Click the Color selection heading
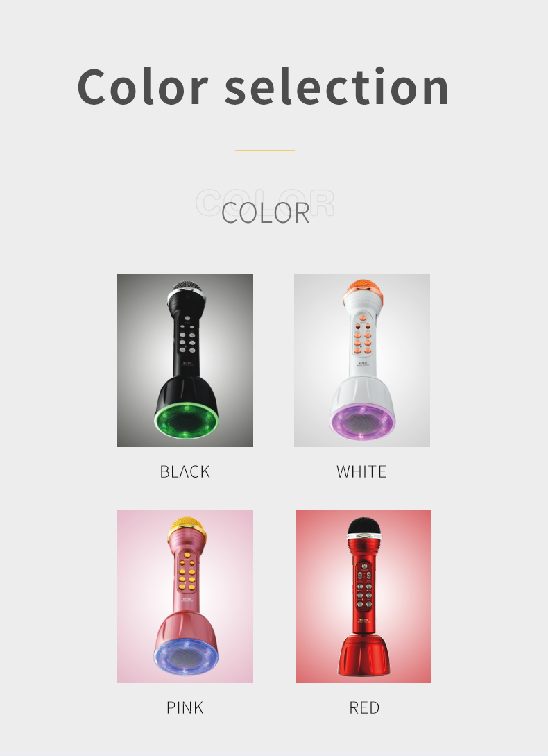Screen dimensions: 548x756 coord(263,87)
